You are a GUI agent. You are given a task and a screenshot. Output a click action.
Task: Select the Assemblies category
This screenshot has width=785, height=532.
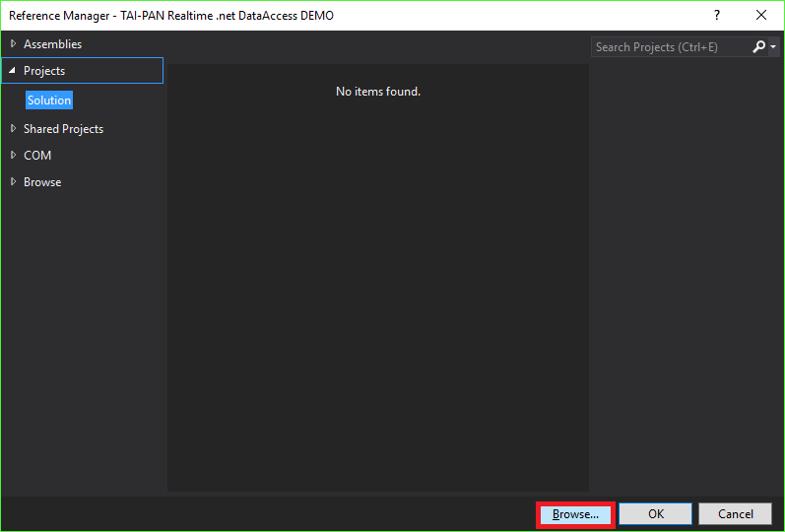pos(52,44)
